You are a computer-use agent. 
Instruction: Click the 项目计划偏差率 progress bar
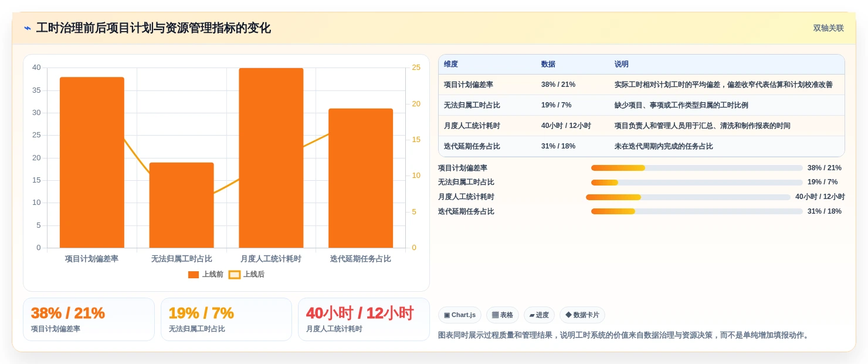(697, 168)
